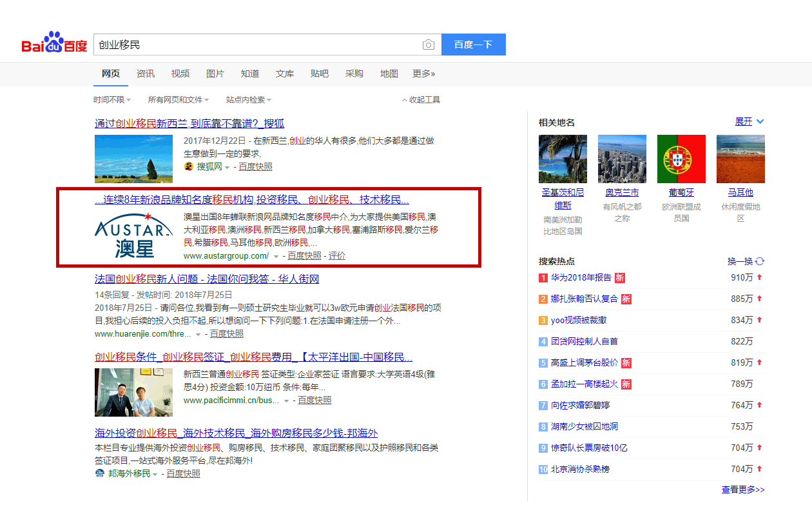Open the 法国创业移民新人问题 result title

point(207,279)
